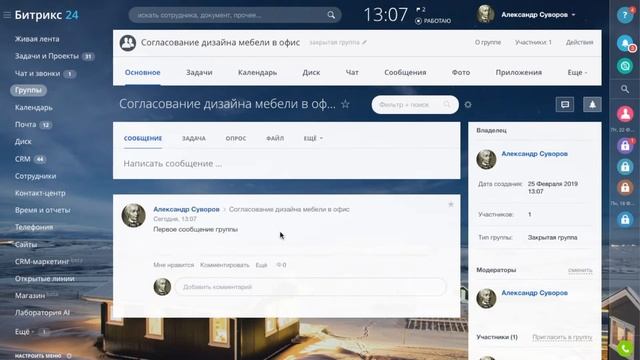Select ЗАДАЧА in the post composer
The height and width of the screenshot is (360, 640).
(193, 138)
